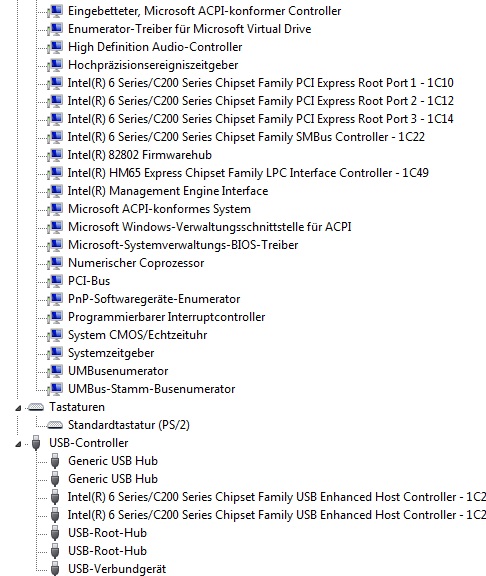The height and width of the screenshot is (576, 486).
Task: Select the second USB-Root-Hub entry text
Action: (x=108, y=551)
